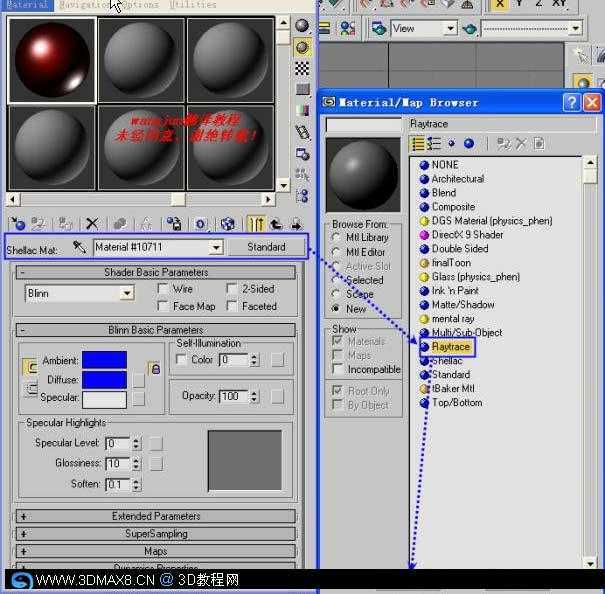The height and width of the screenshot is (594, 605).
Task: Click the Get Material icon
Action: pyautogui.click(x=17, y=223)
